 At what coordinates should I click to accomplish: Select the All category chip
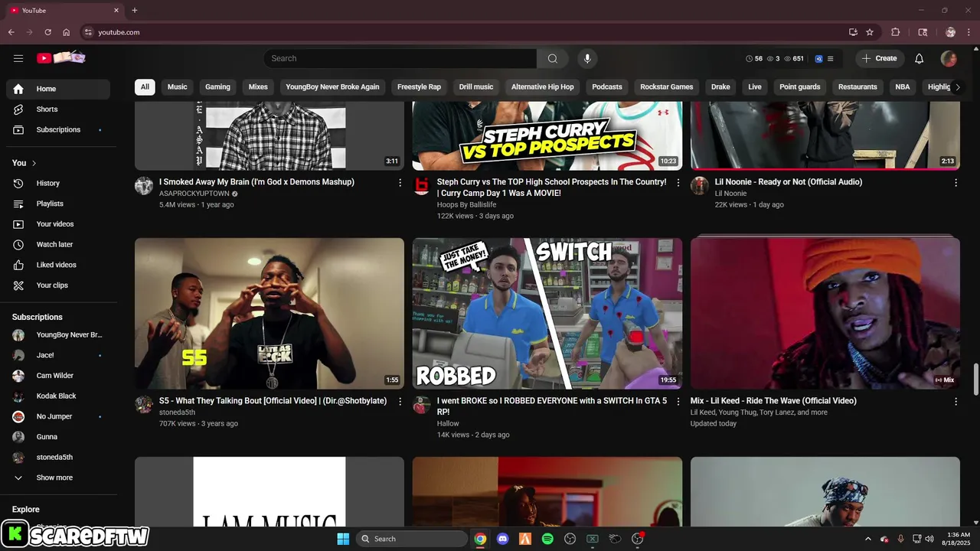coord(145,87)
